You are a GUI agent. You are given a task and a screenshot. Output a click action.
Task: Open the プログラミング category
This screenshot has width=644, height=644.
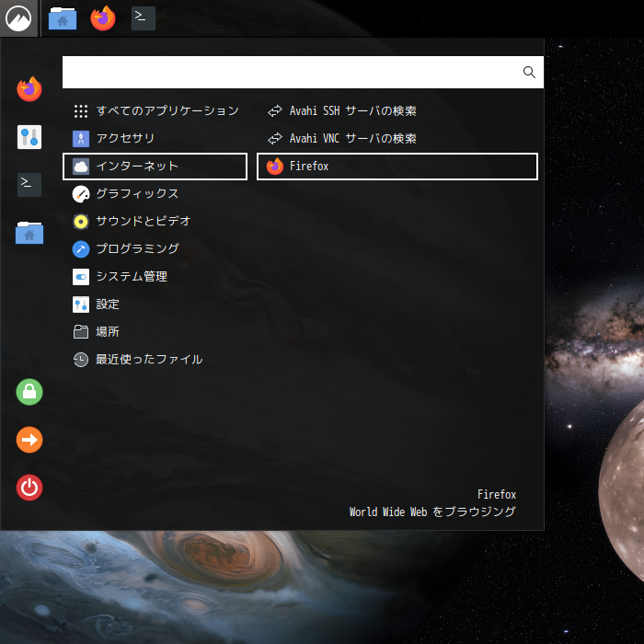[155, 249]
